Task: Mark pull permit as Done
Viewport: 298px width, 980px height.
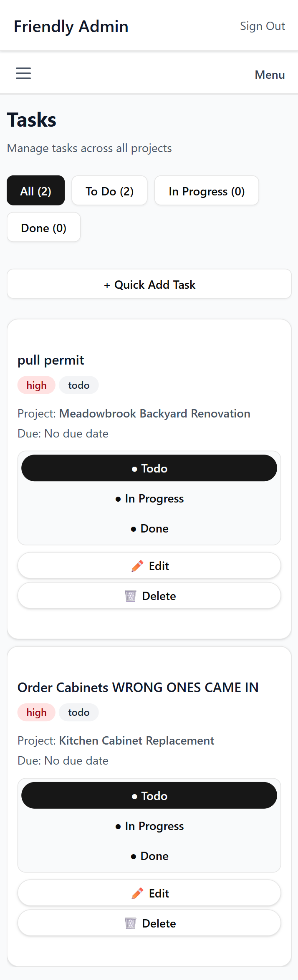Action: coord(149,528)
